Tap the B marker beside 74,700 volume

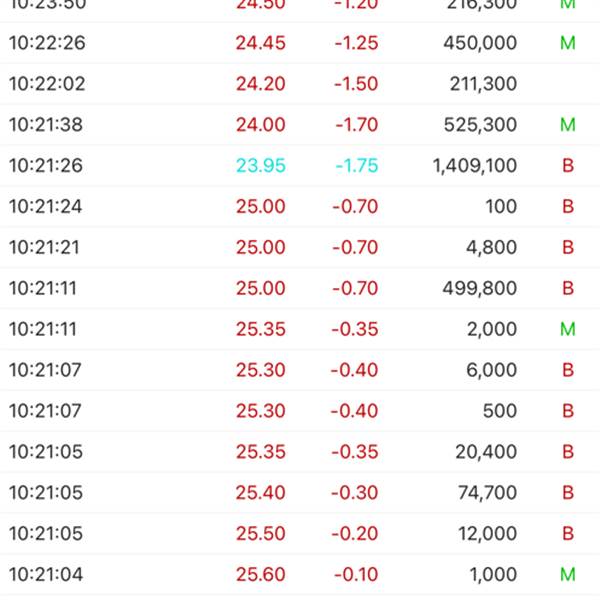coord(568,493)
